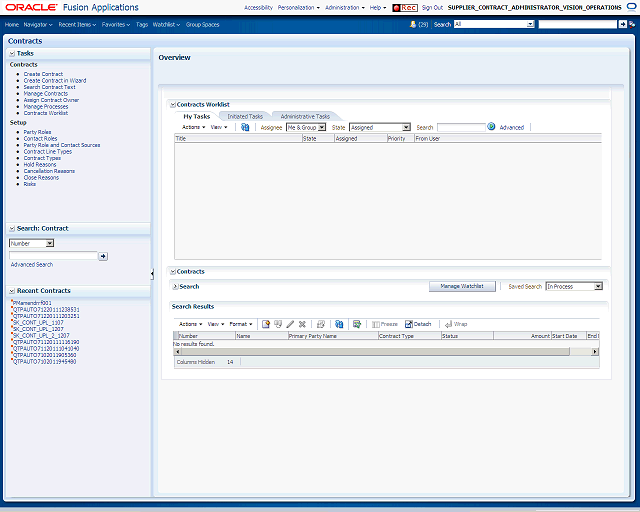Click the global search text field
640x512 pixels.
pyautogui.click(x=578, y=24)
